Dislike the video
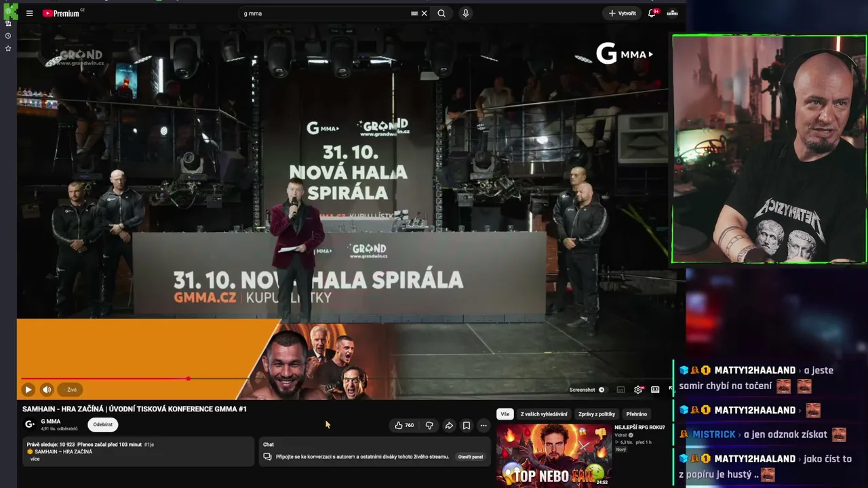The height and width of the screenshot is (488, 868). (429, 426)
